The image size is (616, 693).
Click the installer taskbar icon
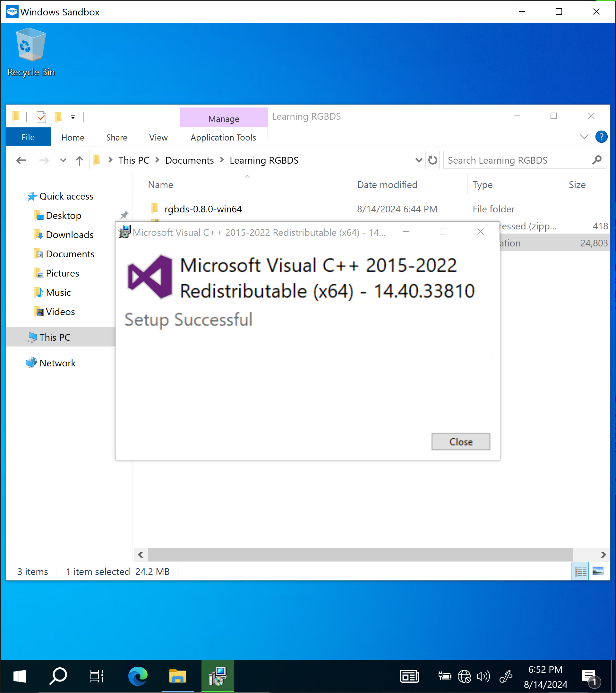coord(218,676)
